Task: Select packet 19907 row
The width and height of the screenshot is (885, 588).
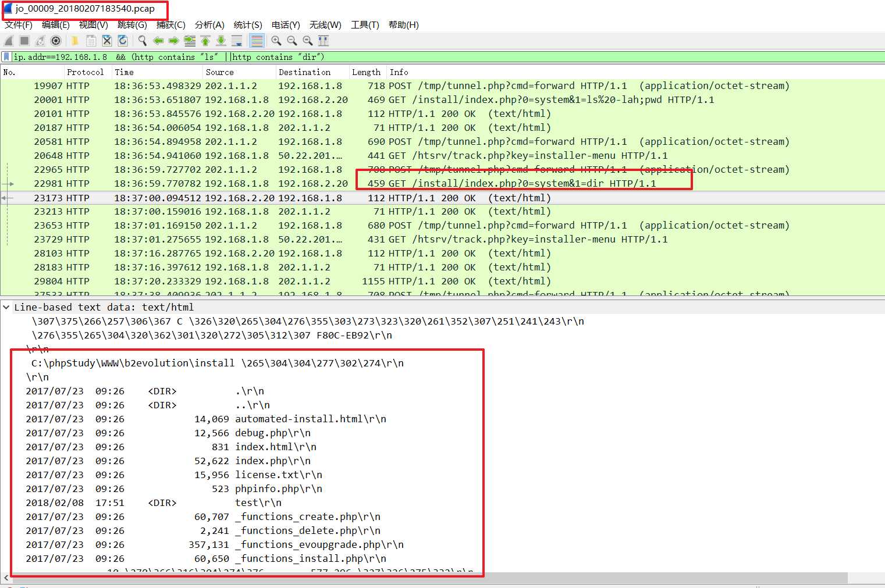Action: (442, 85)
